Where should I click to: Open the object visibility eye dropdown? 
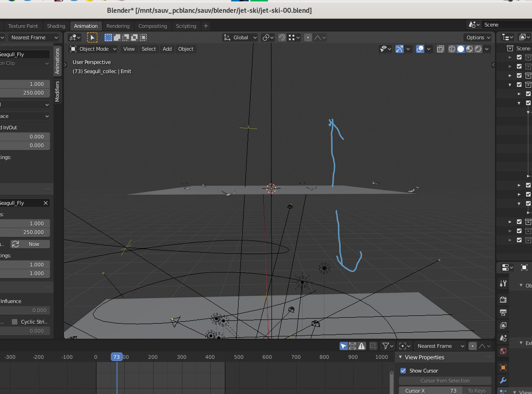[x=385, y=49]
